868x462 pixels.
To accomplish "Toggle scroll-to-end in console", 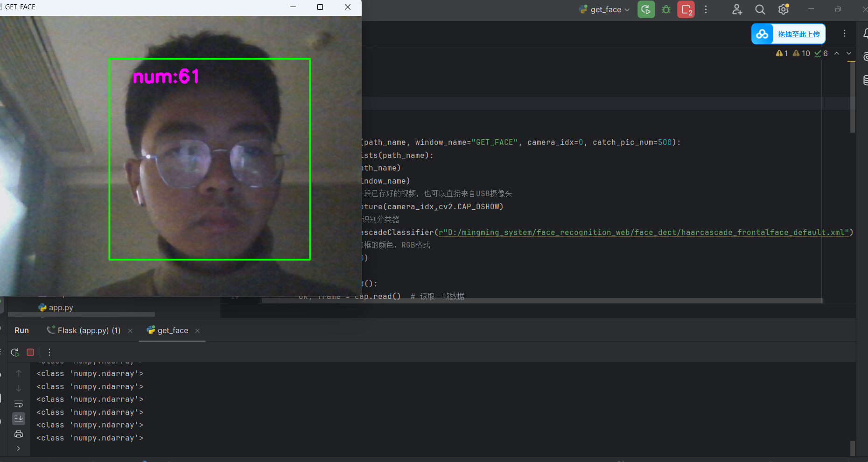I will coord(19,419).
